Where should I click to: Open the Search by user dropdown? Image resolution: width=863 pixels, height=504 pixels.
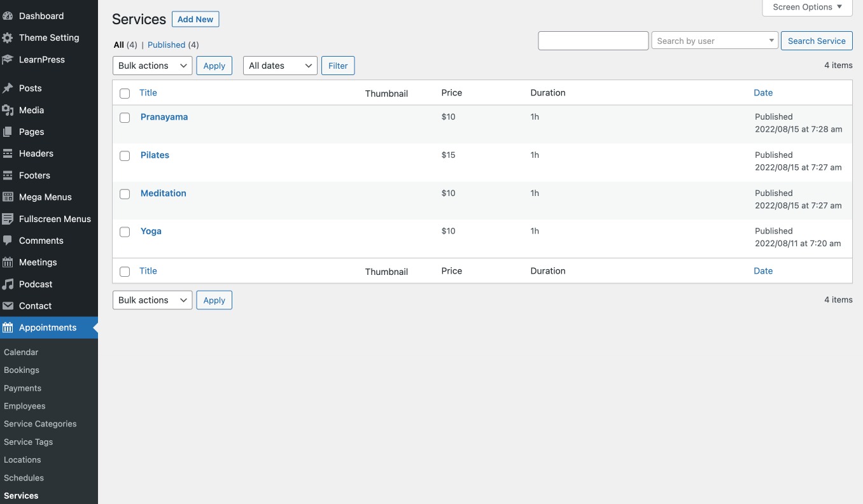714,40
